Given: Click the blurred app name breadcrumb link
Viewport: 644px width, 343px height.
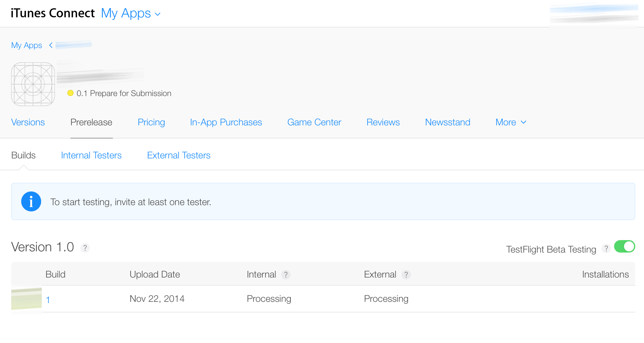Looking at the screenshot, I should pos(74,46).
